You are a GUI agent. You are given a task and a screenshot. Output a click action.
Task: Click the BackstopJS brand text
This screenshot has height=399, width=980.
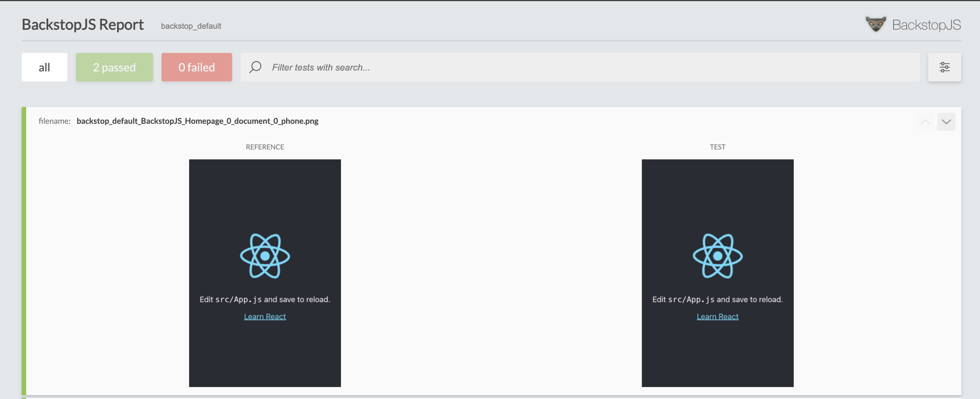coord(926,25)
